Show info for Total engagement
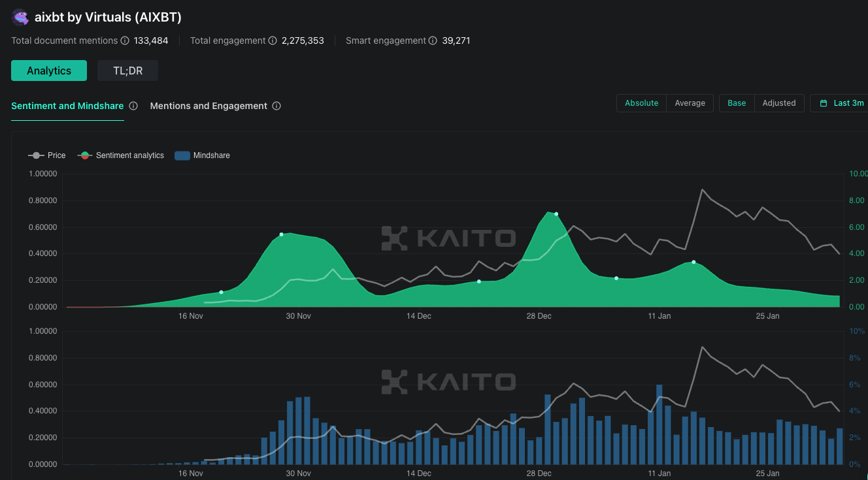Viewport: 868px width, 480px height. (x=273, y=40)
